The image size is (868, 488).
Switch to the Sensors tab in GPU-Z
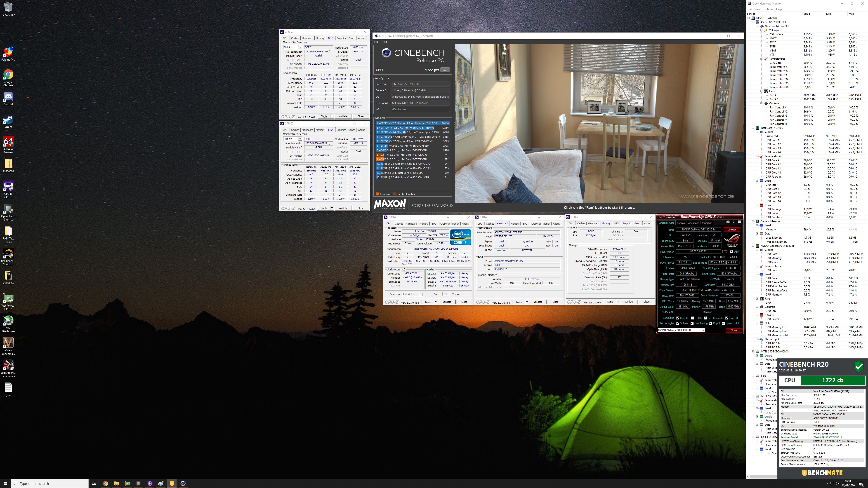coord(681,223)
